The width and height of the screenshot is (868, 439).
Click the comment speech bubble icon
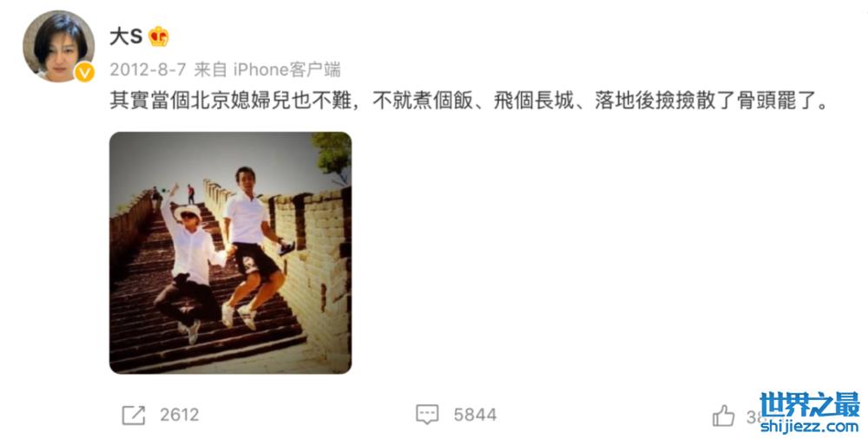click(x=427, y=415)
